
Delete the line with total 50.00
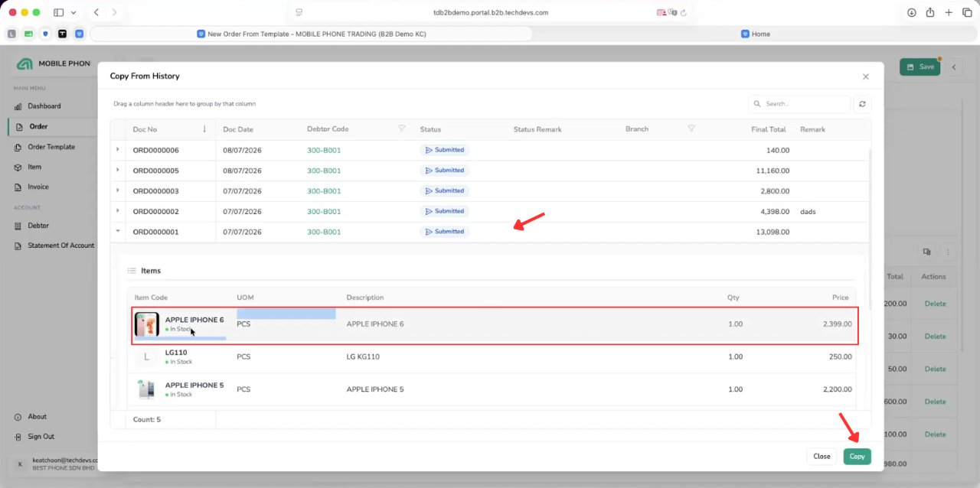click(935, 369)
